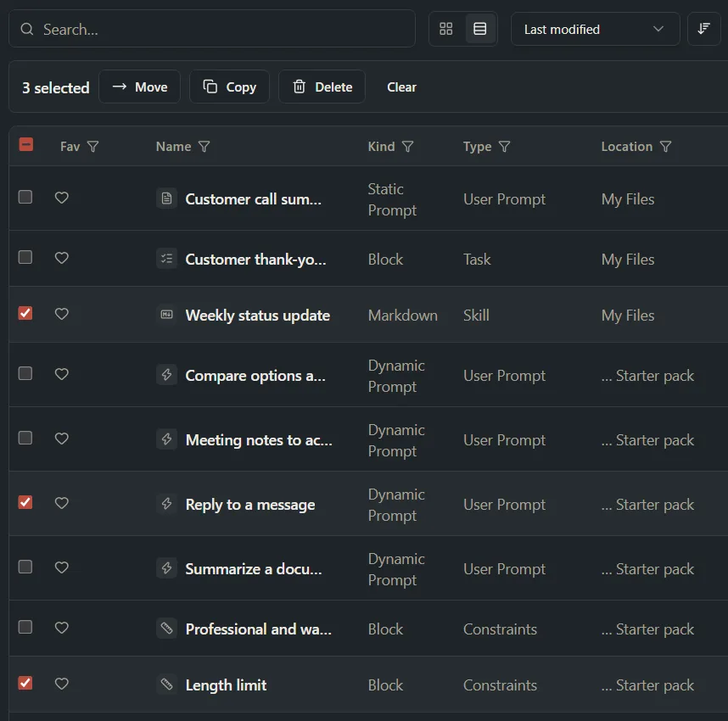Open Customer call sum... item
Image resolution: width=728 pixels, height=721 pixels.
coord(253,199)
